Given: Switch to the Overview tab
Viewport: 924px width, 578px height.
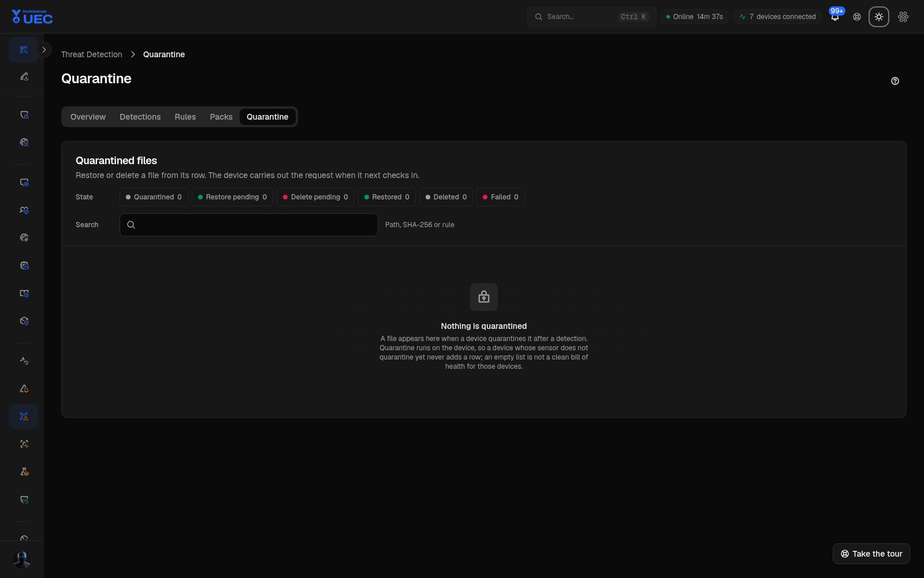Looking at the screenshot, I should coord(88,117).
